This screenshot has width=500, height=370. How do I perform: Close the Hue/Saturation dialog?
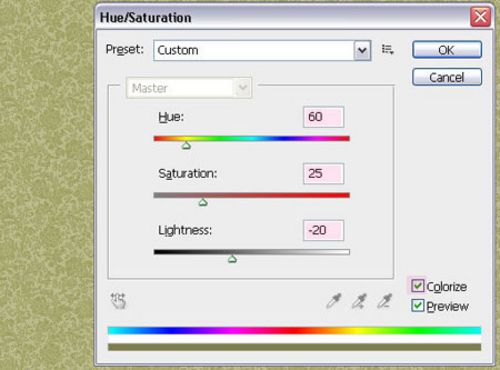(480, 17)
